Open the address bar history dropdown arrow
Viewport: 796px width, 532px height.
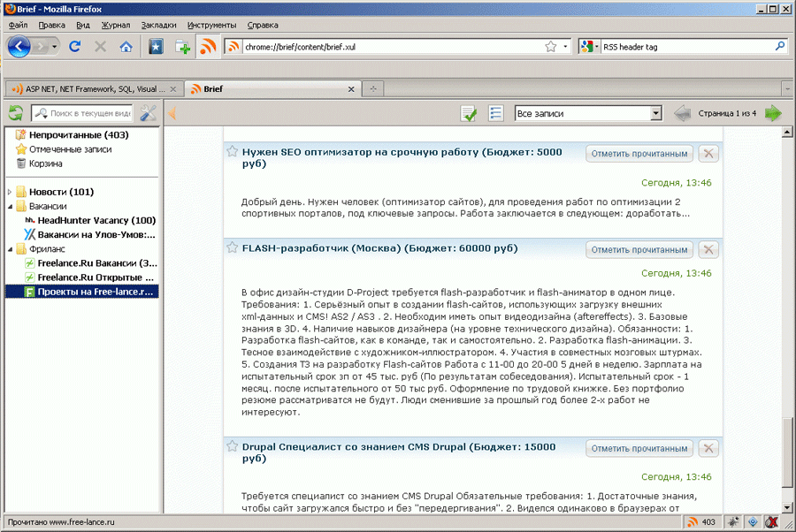(x=565, y=47)
